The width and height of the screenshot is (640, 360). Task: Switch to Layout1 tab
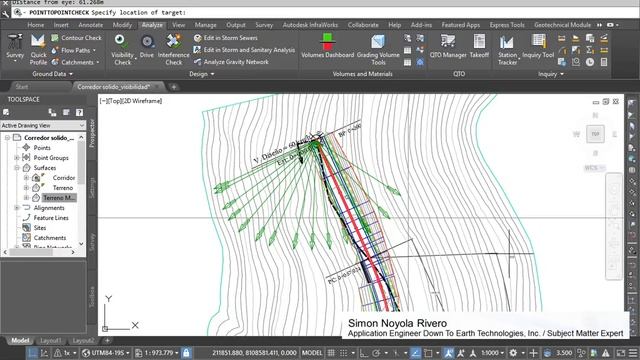point(51,340)
